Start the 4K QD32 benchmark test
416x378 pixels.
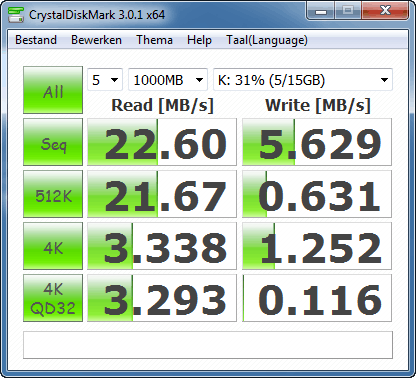click(53, 298)
